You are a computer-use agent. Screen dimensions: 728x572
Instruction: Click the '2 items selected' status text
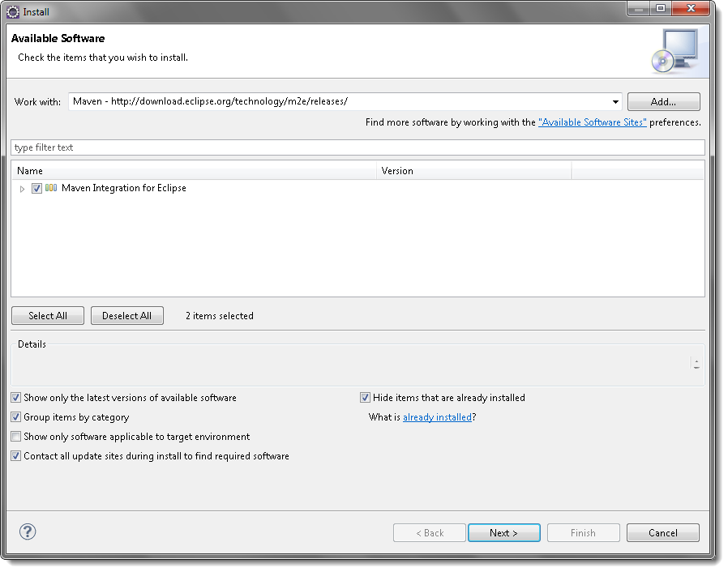click(220, 316)
